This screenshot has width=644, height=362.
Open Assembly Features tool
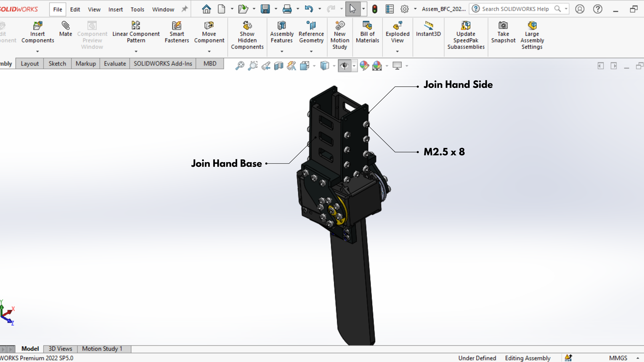click(x=282, y=32)
